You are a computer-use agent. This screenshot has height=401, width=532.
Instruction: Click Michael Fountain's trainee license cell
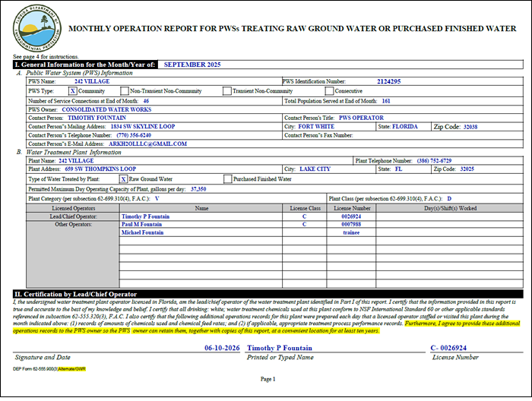(351, 232)
